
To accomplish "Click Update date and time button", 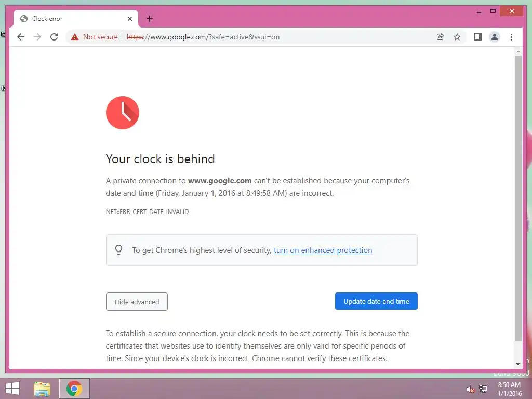I will 376,301.
